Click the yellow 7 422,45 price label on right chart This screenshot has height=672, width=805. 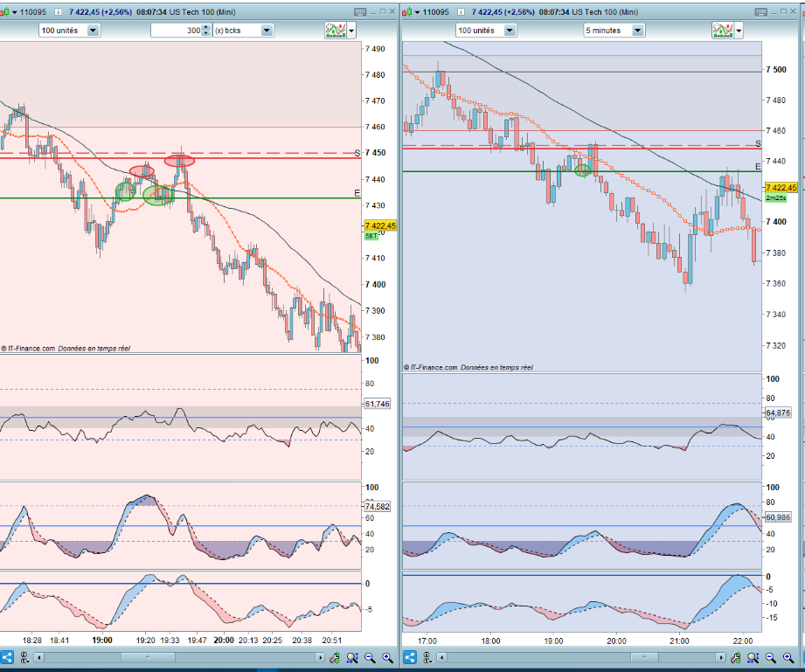[x=781, y=188]
